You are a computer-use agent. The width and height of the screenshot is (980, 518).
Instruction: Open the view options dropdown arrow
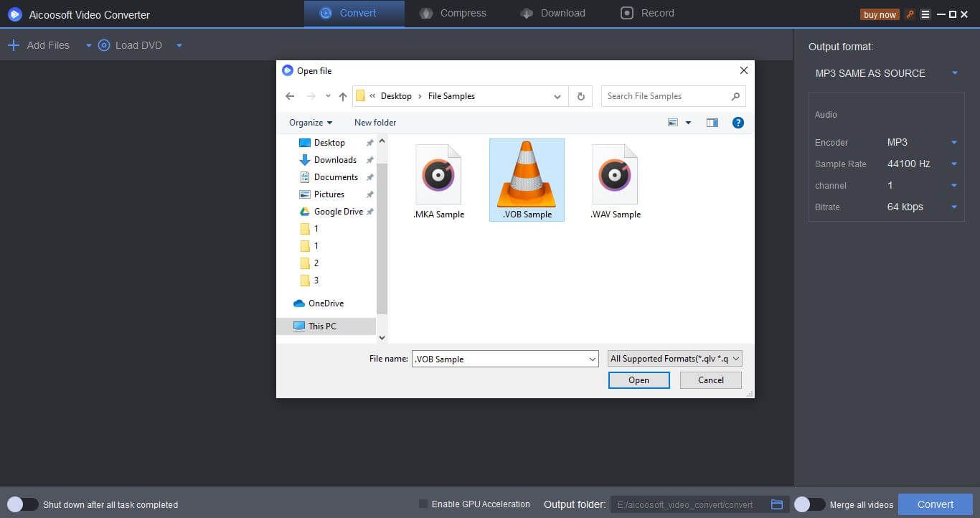[x=688, y=123]
